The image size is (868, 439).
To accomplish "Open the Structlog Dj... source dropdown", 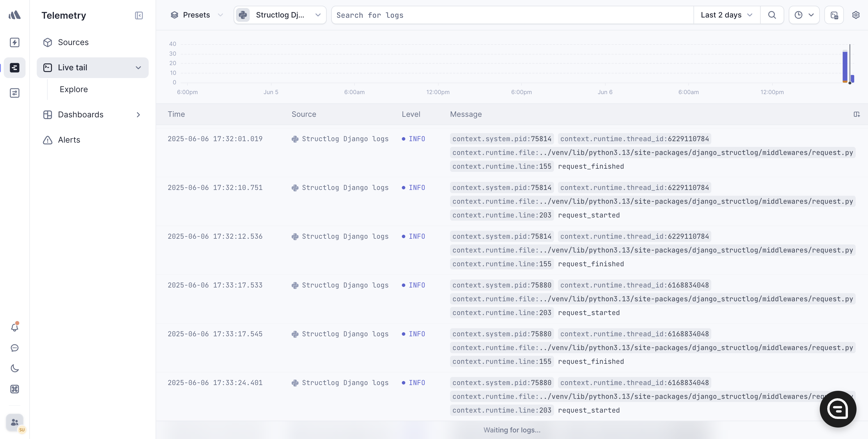I will click(x=280, y=15).
